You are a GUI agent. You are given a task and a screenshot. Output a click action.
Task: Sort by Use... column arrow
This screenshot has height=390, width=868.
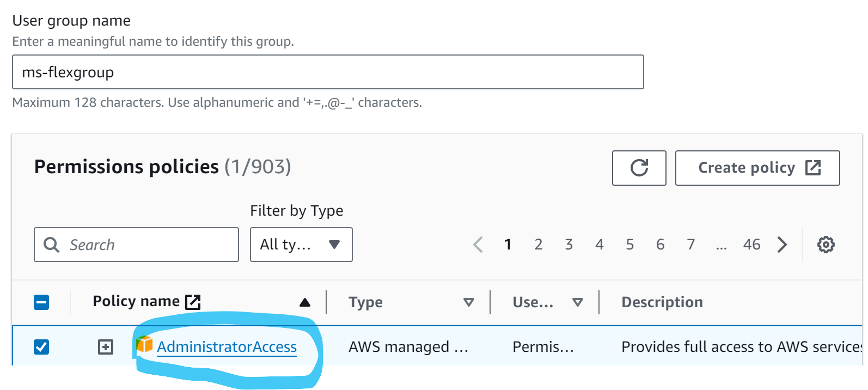pyautogui.click(x=578, y=302)
